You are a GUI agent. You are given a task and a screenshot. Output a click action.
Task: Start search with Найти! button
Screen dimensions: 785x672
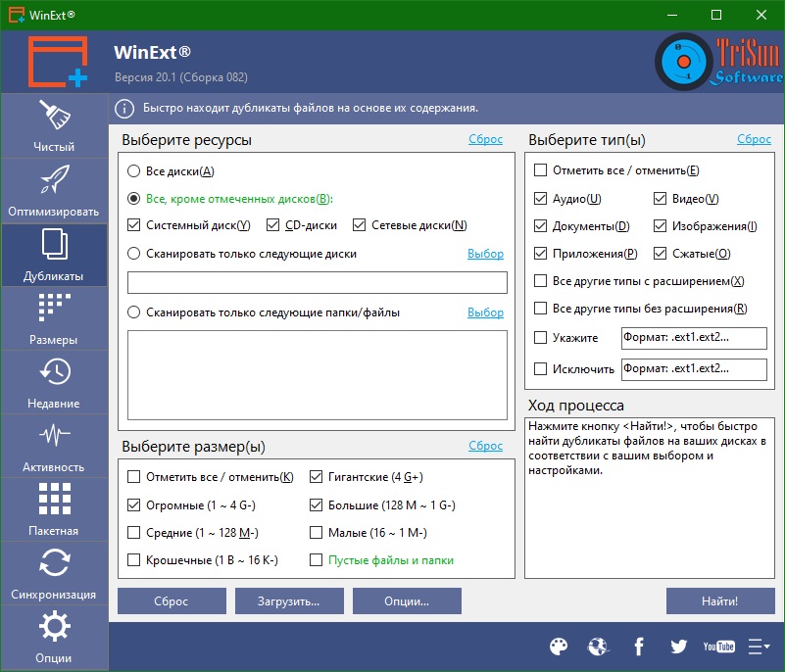click(x=720, y=600)
